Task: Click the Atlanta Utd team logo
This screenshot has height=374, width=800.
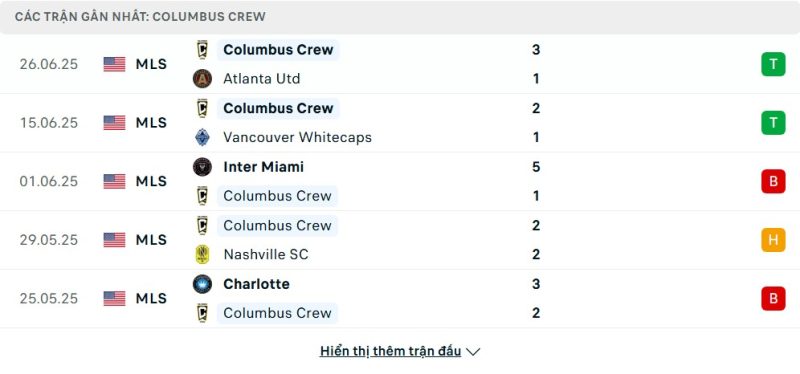Action: click(x=202, y=79)
